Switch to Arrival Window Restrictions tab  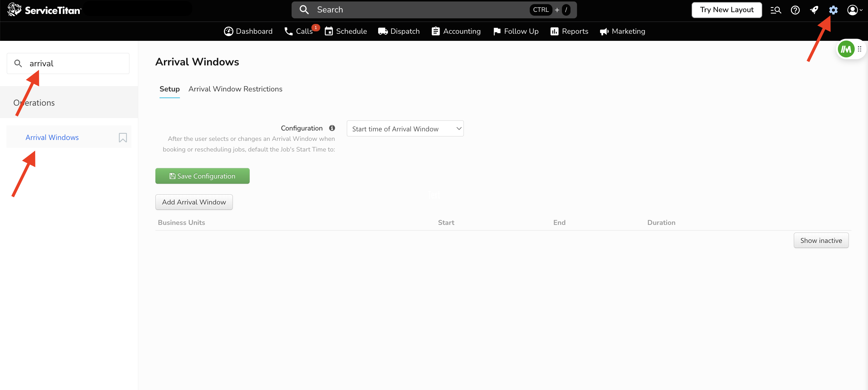[235, 89]
